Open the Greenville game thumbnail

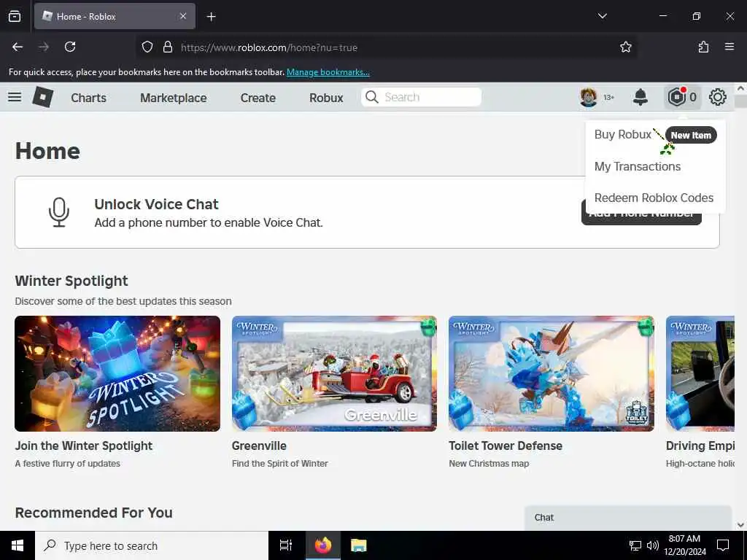[x=334, y=374]
